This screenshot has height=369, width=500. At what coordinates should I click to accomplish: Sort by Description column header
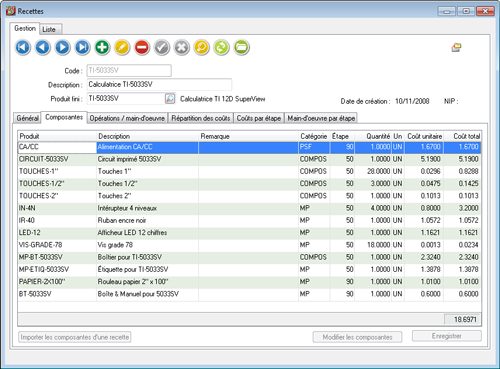[x=148, y=136]
